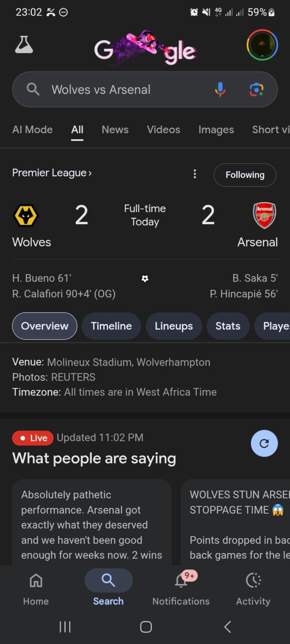Tap the Arsenal team crest

tap(264, 215)
